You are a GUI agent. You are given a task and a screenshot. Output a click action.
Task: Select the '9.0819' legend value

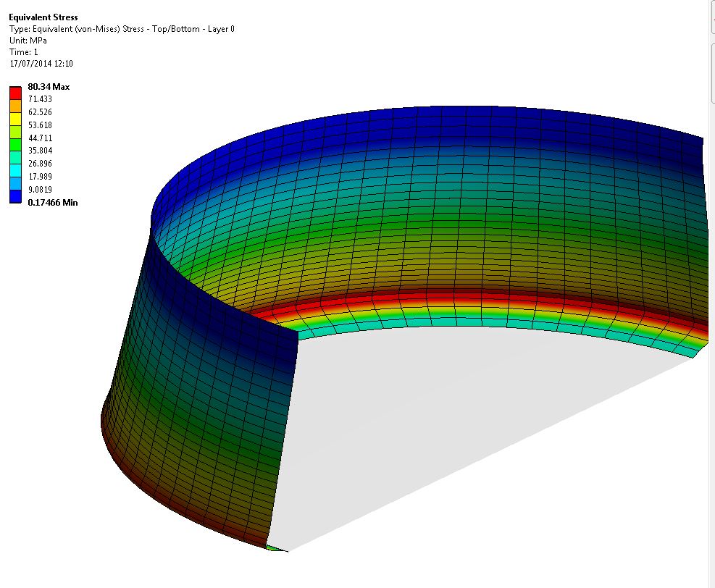point(40,189)
